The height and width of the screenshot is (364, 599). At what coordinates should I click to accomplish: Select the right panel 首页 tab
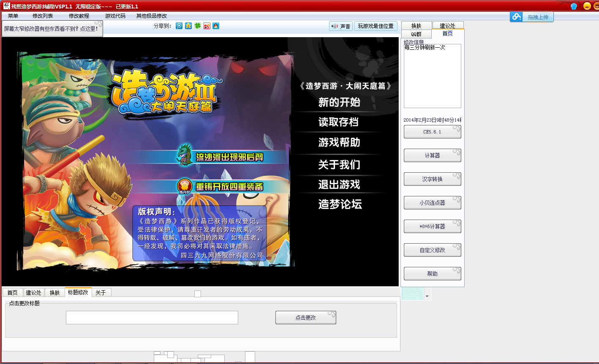[x=448, y=34]
